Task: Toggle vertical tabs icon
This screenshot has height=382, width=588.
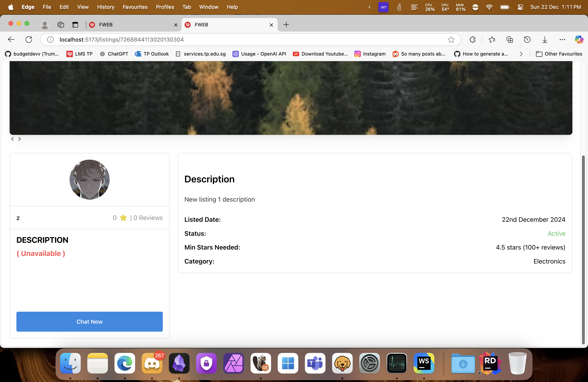Action: (75, 25)
